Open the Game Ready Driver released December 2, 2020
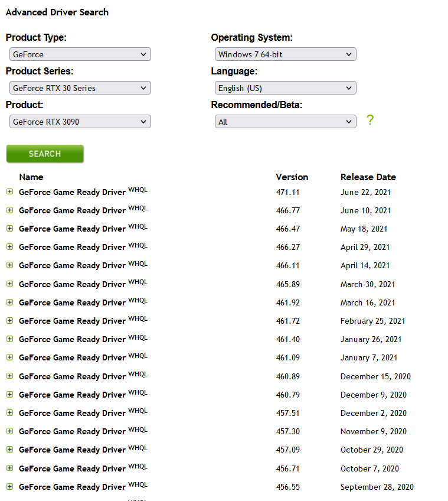The width and height of the screenshot is (448, 501). tap(72, 413)
